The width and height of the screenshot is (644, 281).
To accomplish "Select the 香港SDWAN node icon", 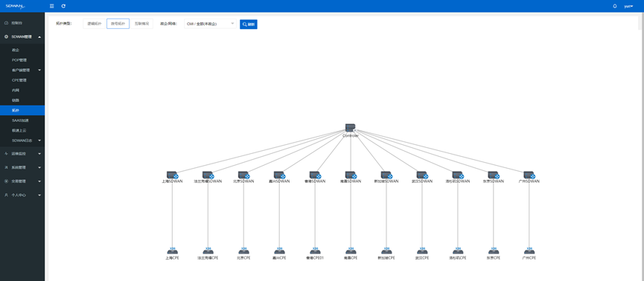I will (x=315, y=175).
